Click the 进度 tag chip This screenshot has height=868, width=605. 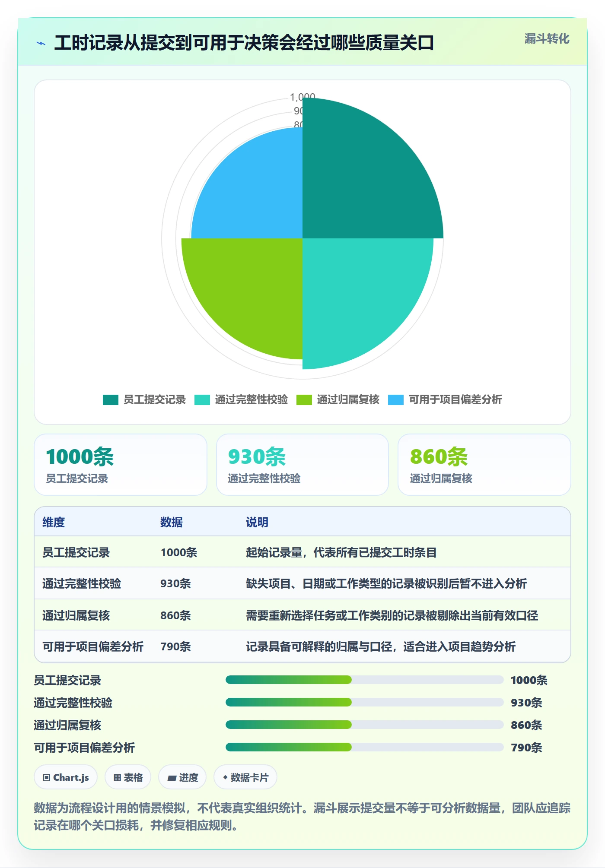182,777
